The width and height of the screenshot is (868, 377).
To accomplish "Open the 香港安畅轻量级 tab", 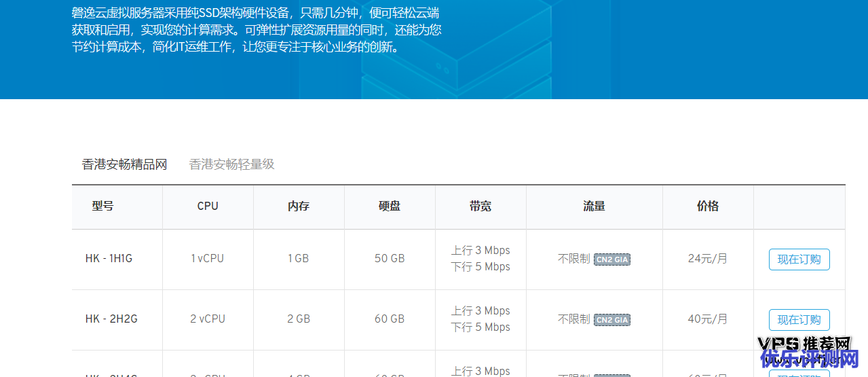I will tap(231, 164).
